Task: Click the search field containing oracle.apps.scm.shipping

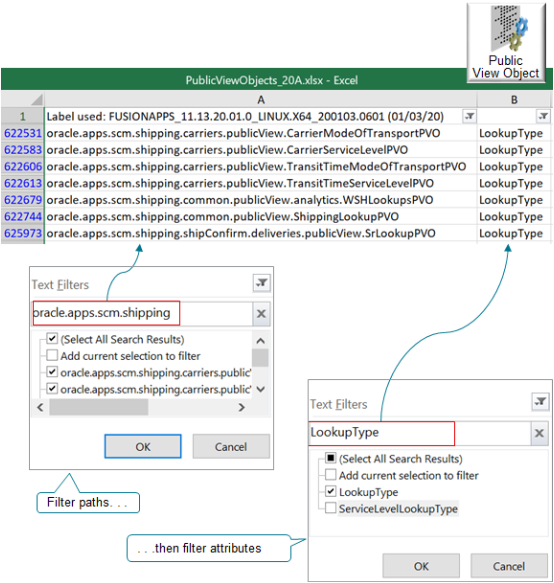Action: (142, 313)
